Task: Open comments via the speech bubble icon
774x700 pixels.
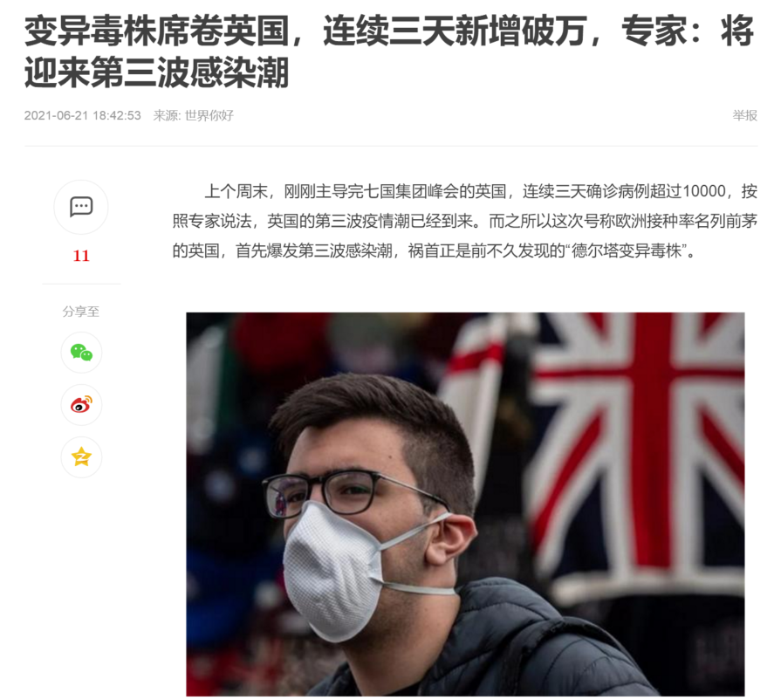Action: point(81,207)
